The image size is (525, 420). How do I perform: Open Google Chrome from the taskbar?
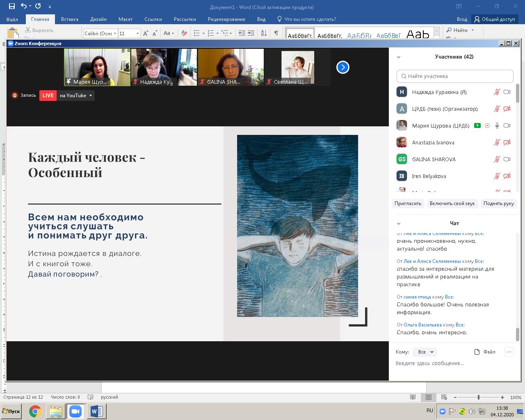click(x=35, y=411)
